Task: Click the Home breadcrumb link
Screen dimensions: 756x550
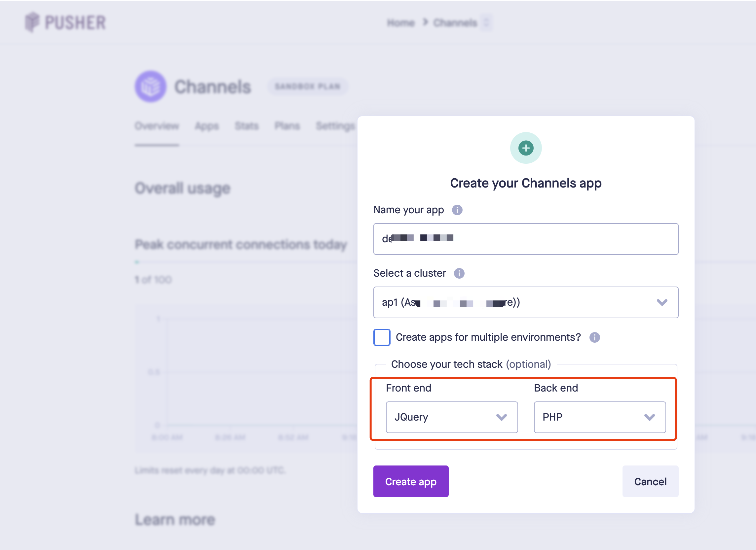Action: pyautogui.click(x=400, y=23)
